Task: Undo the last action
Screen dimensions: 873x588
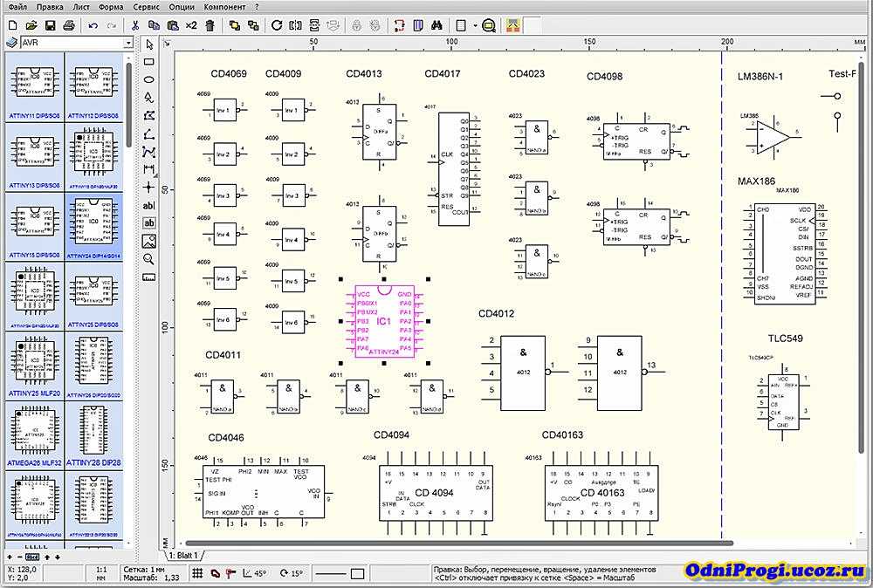Action: (x=93, y=25)
